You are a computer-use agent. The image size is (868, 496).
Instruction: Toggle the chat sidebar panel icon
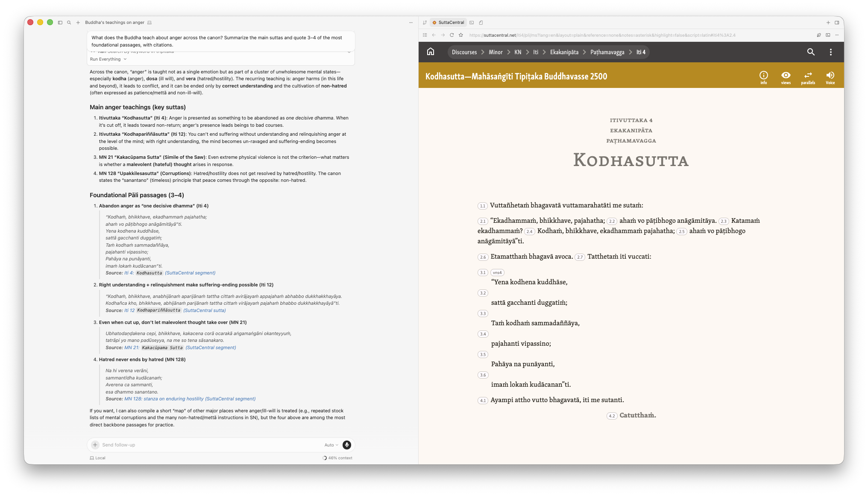60,23
